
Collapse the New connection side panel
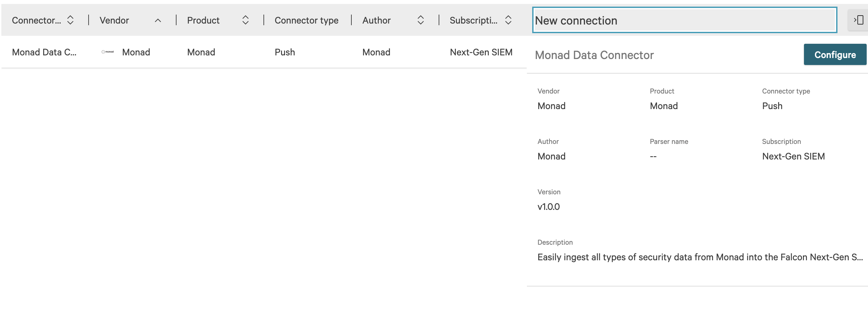(x=858, y=20)
